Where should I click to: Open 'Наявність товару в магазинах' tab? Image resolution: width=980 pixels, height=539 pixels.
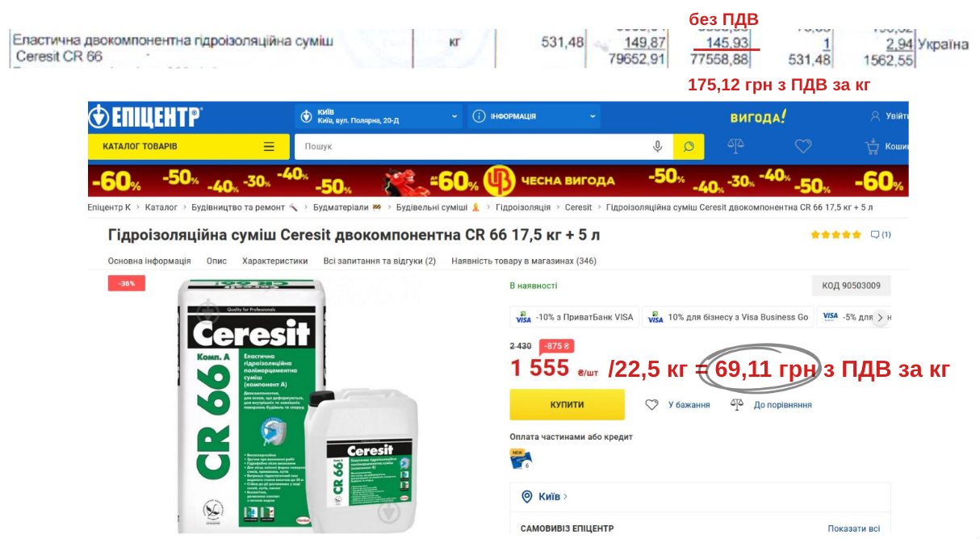(524, 261)
